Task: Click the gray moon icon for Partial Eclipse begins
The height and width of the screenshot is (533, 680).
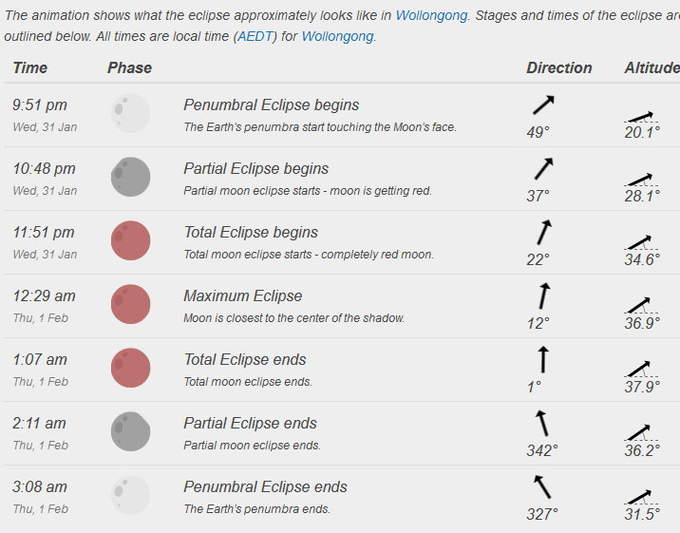Action: pos(131,177)
